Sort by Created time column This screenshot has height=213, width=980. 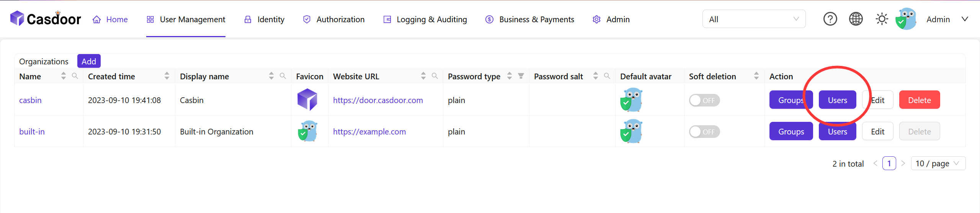(x=167, y=76)
